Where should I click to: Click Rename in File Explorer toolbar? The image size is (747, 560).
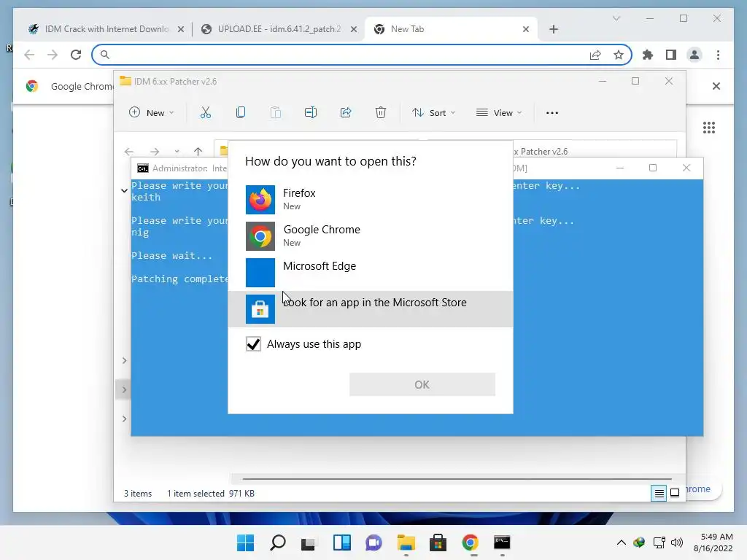(311, 113)
